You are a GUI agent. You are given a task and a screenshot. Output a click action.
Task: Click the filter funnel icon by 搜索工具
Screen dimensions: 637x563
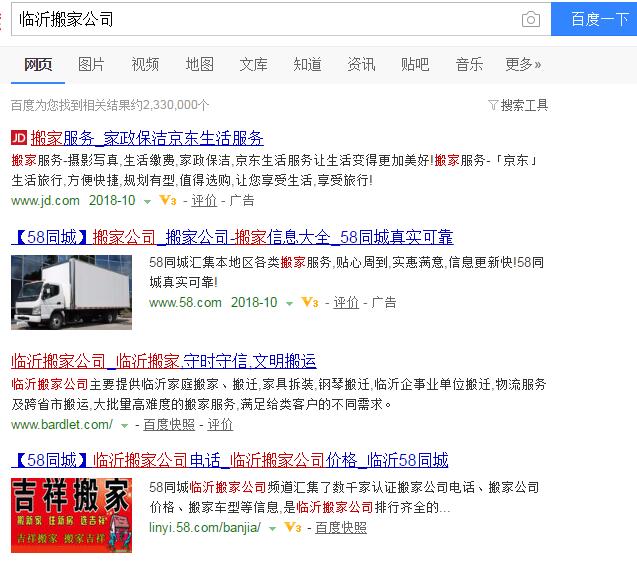click(x=493, y=105)
